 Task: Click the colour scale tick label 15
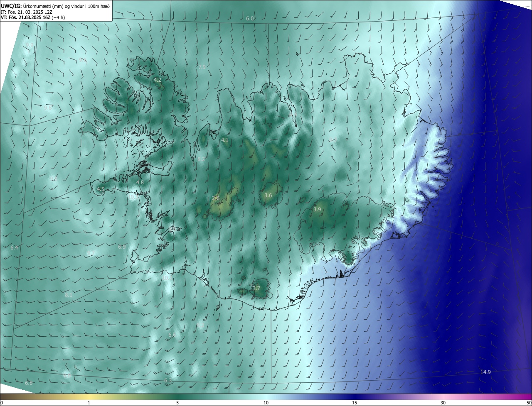[x=355, y=403]
